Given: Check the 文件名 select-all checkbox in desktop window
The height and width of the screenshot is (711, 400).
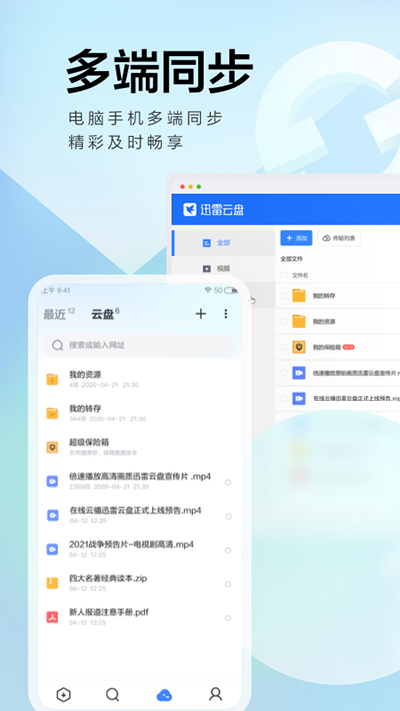Looking at the screenshot, I should [284, 275].
